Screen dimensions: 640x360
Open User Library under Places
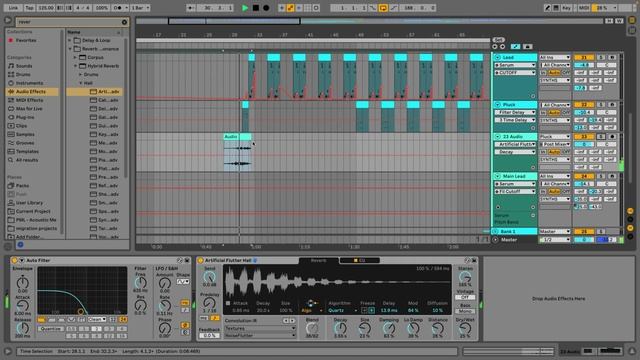point(29,203)
